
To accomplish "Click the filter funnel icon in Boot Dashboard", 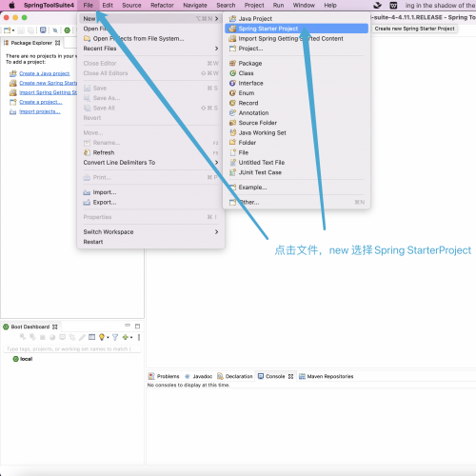I will tap(115, 337).
